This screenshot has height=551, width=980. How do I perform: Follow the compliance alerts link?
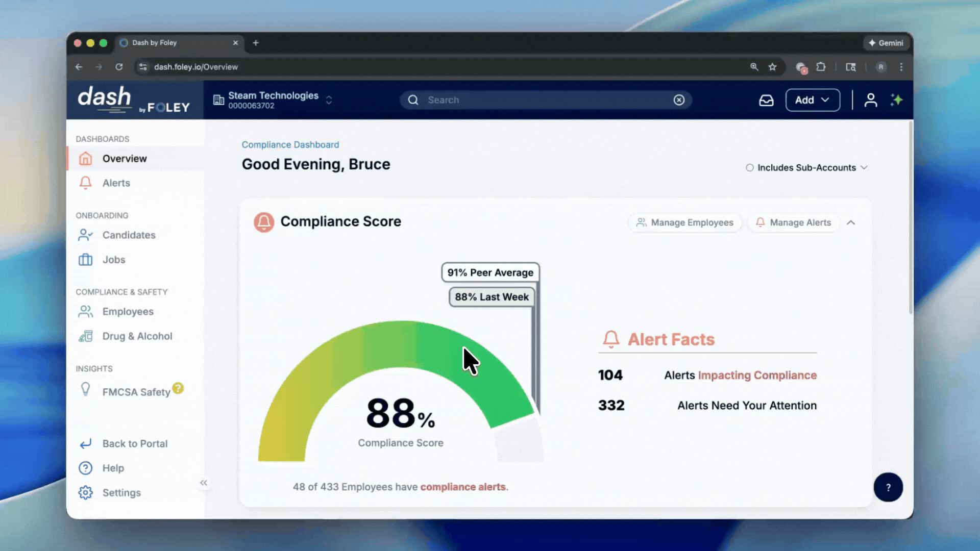[x=462, y=487]
